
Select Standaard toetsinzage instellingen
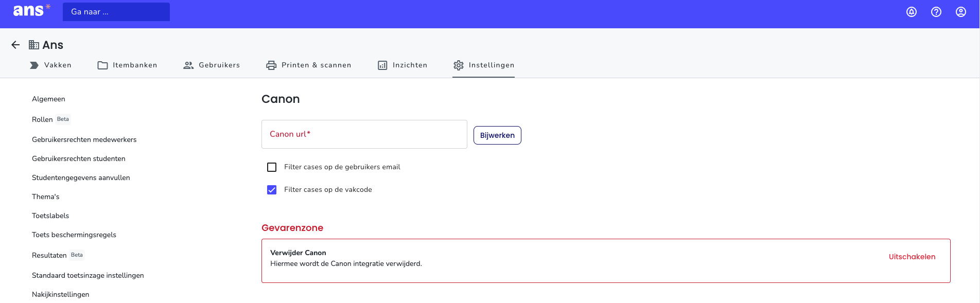click(x=88, y=275)
